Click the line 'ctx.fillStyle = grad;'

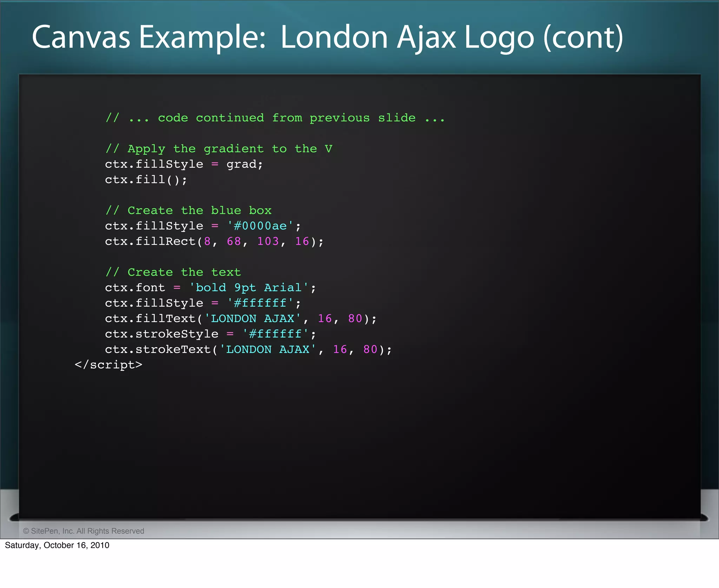coord(183,164)
